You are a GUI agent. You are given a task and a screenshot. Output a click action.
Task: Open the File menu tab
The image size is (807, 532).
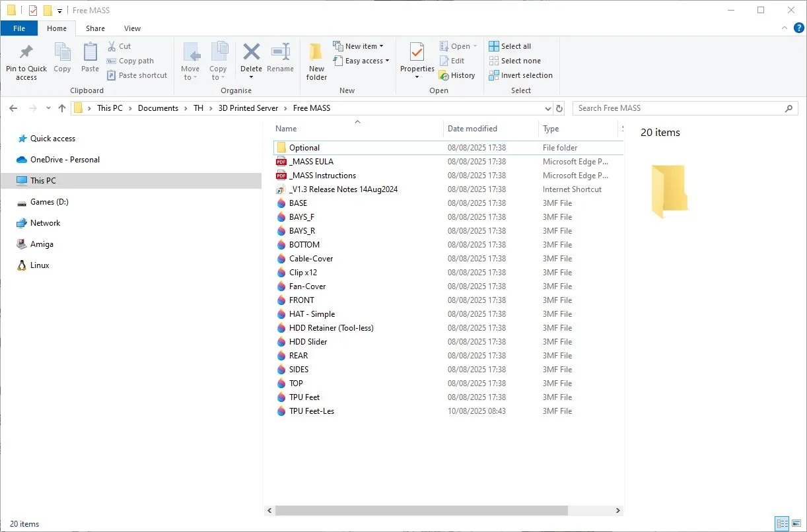(x=19, y=28)
